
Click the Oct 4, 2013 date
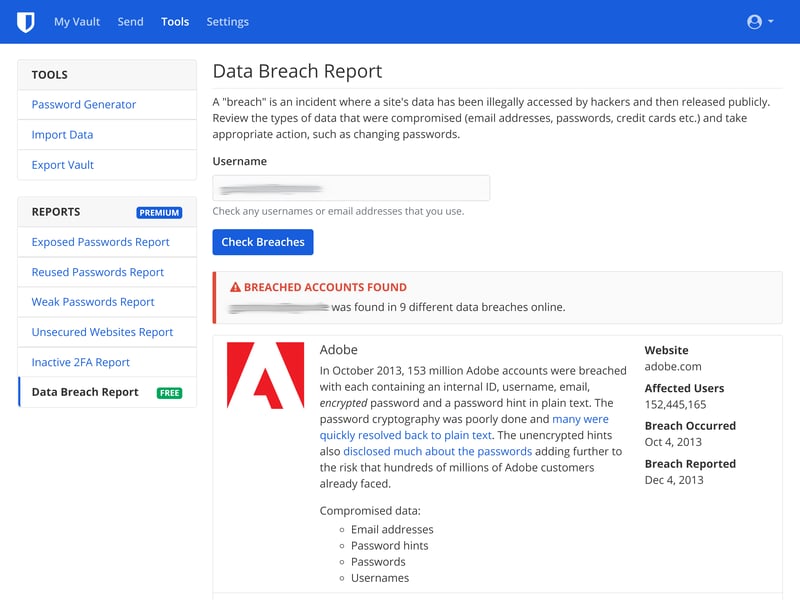[x=673, y=442]
